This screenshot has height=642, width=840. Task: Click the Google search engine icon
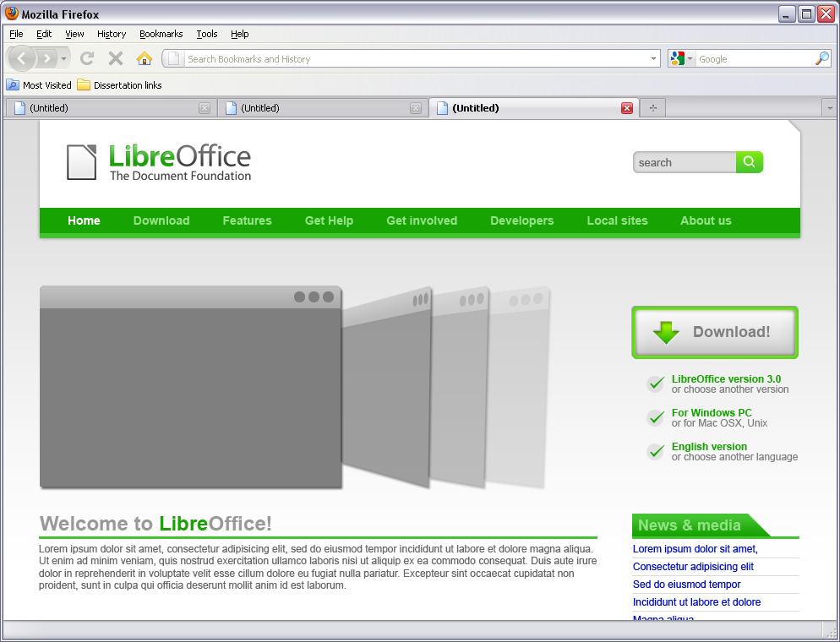(678, 58)
